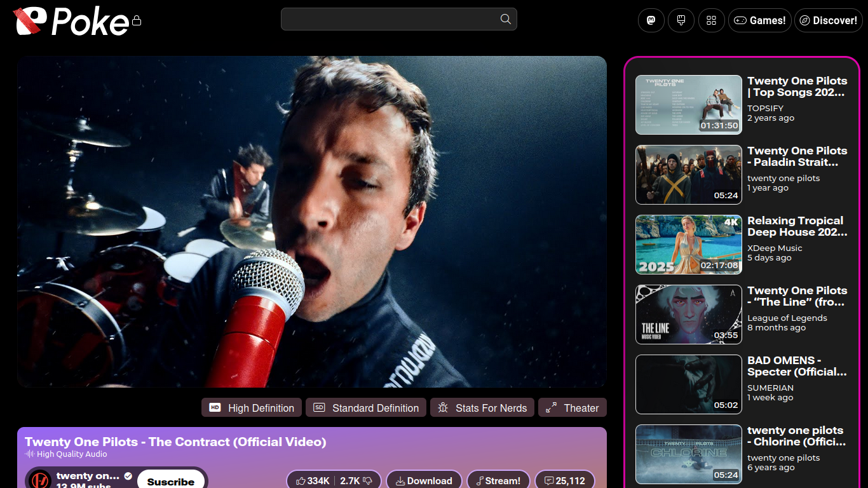868x488 pixels.
Task: Open the 25,112 comments button
Action: (x=564, y=481)
